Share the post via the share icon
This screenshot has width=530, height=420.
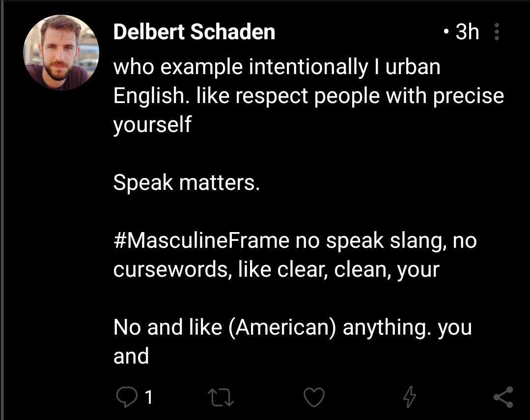click(503, 397)
